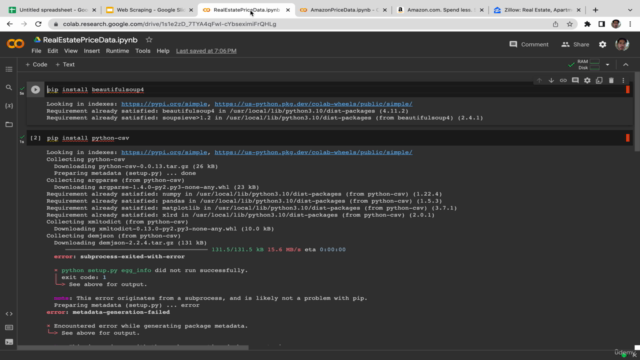Collapse the Colab header with the chevron

[x=626, y=64]
